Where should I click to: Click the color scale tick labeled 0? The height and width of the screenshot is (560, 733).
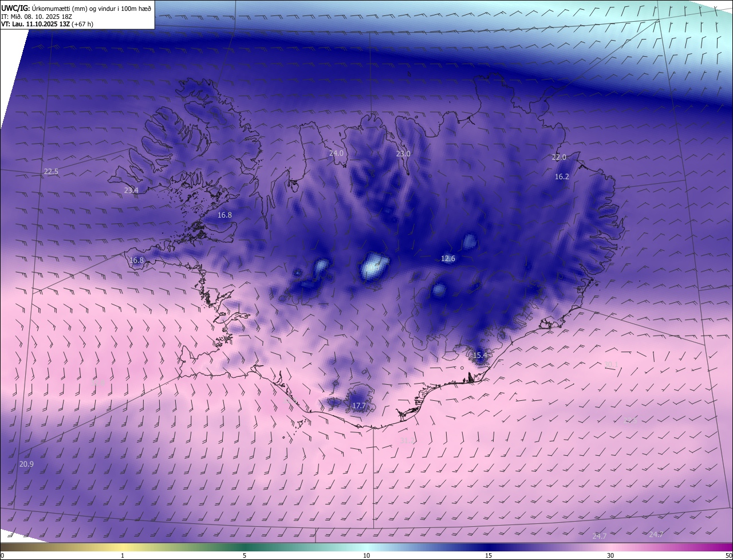click(x=2, y=555)
